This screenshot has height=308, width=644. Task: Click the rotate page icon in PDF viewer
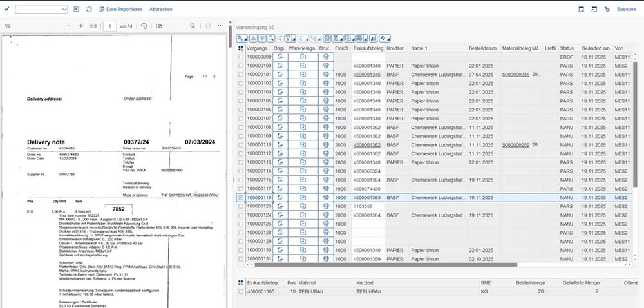[144, 26]
